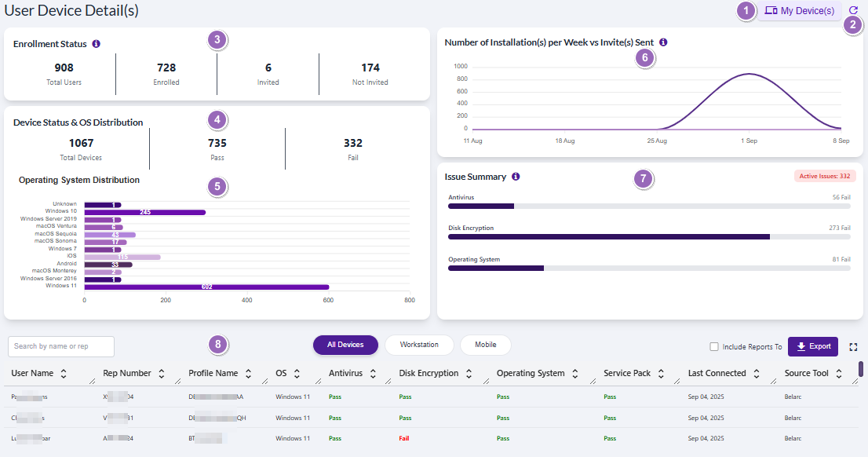
Task: Open the info tooltip on Installations per Week chart
Action: pyautogui.click(x=663, y=42)
